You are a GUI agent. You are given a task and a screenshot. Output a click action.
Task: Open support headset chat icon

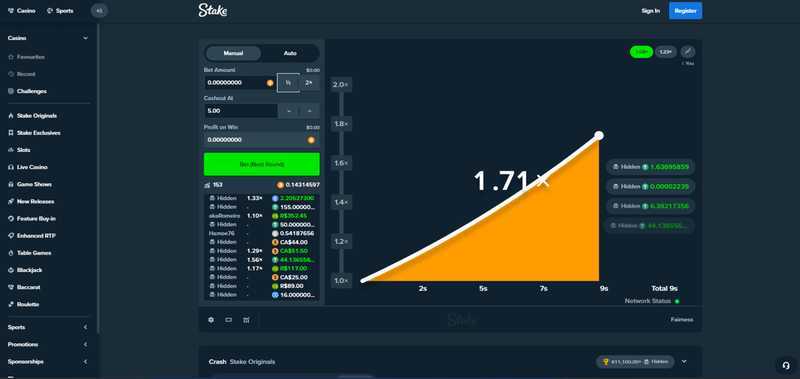tap(785, 365)
